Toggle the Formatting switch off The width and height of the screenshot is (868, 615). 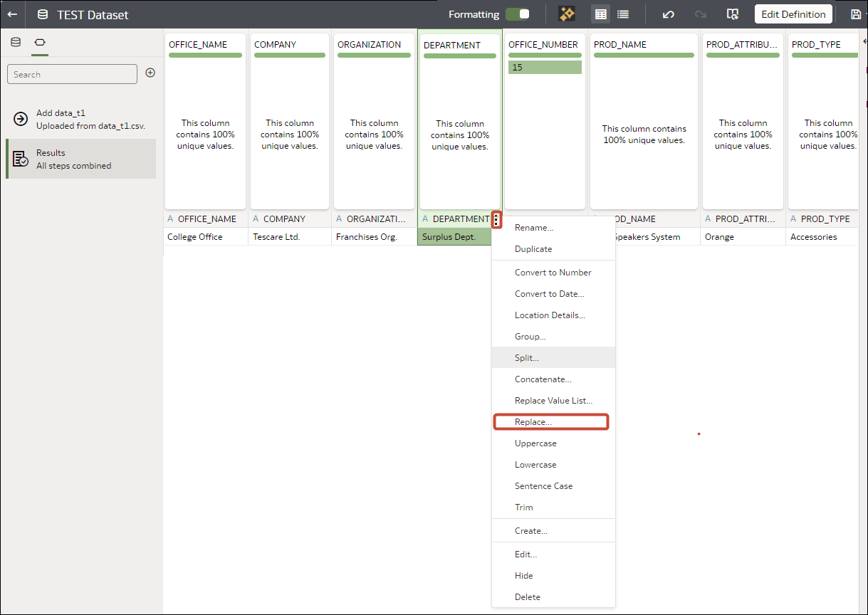(518, 14)
